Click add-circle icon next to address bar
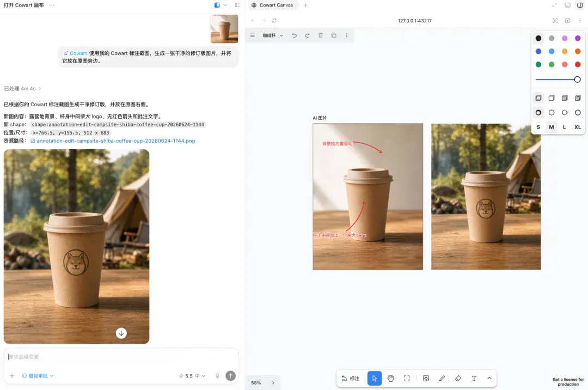588x390 pixels. pyautogui.click(x=567, y=21)
